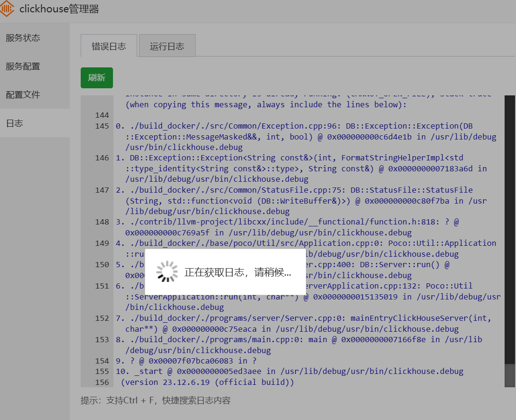The height and width of the screenshot is (420, 516).
Task: Click line number 144 in the gutter
Action: pyautogui.click(x=102, y=115)
